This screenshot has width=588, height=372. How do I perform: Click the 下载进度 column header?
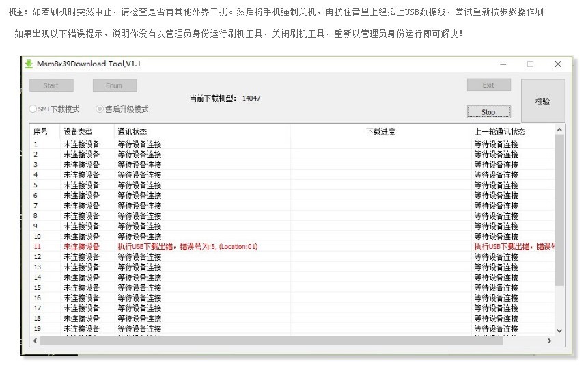point(380,132)
